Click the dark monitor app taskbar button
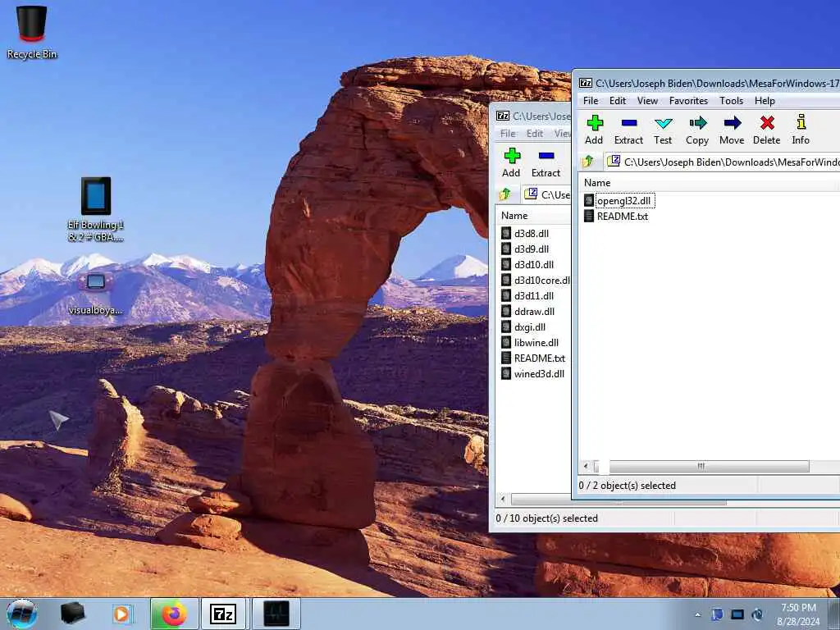This screenshot has height=630, width=840. tap(276, 614)
